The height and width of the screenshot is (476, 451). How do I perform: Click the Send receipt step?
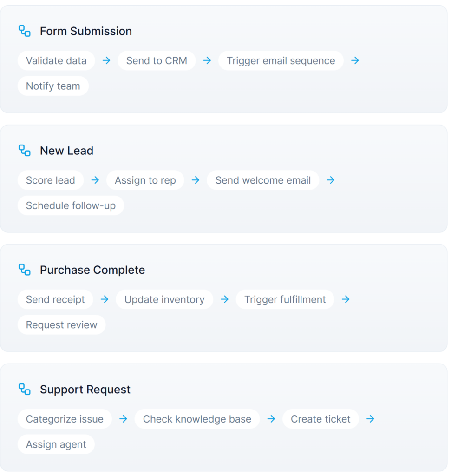click(55, 300)
